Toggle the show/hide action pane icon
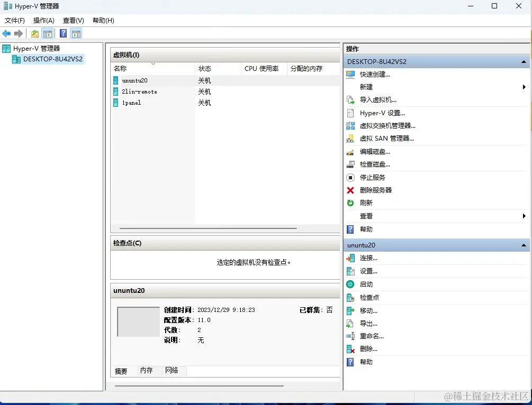This screenshot has height=405, width=532. click(76, 33)
